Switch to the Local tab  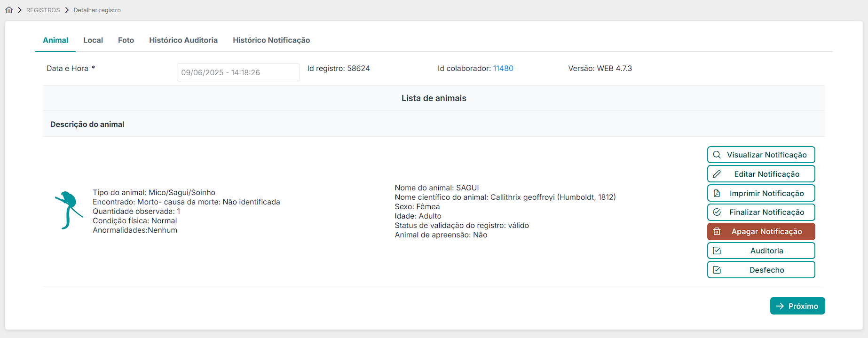pyautogui.click(x=93, y=40)
